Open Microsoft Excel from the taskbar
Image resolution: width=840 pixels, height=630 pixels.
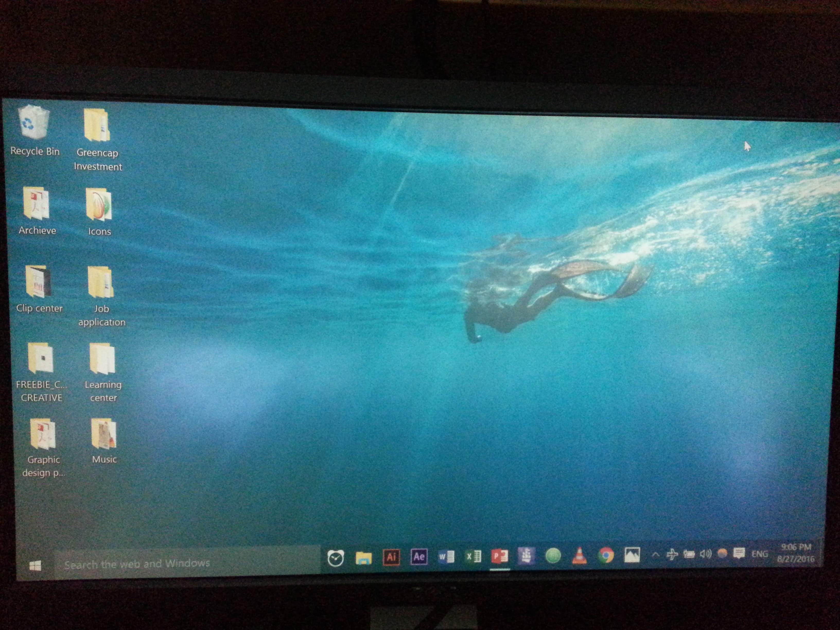(x=474, y=556)
